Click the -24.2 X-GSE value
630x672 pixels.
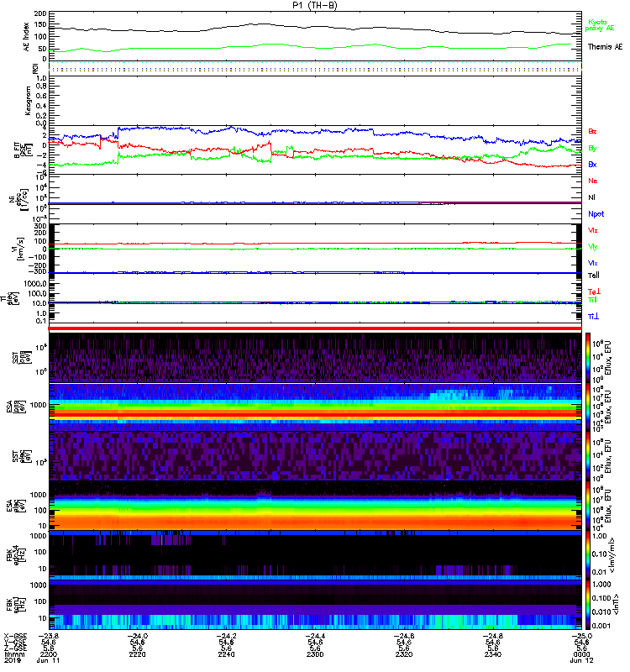click(226, 636)
